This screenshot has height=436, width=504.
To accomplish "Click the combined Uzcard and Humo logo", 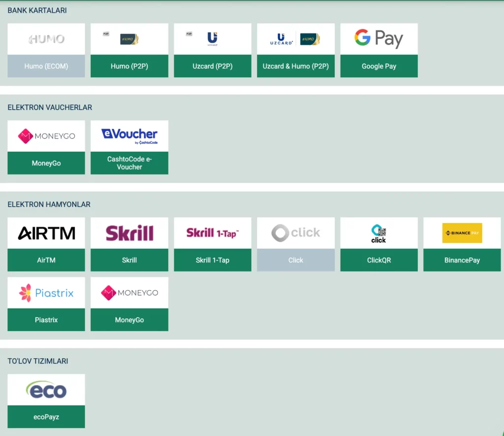I will pyautogui.click(x=295, y=39).
